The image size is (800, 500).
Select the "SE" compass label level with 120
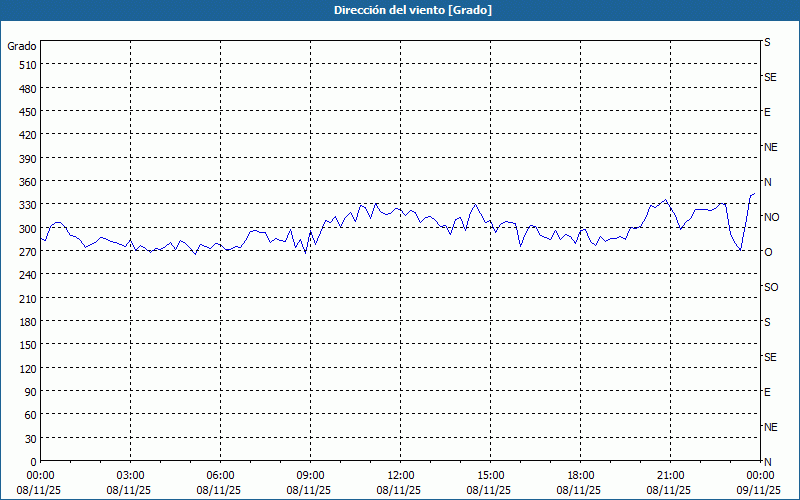click(x=770, y=357)
